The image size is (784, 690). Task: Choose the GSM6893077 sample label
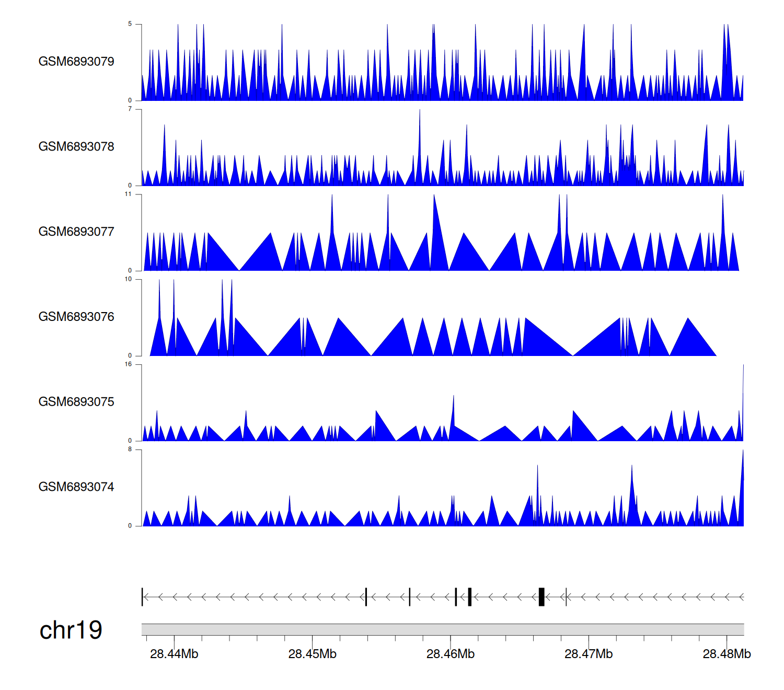coord(76,232)
